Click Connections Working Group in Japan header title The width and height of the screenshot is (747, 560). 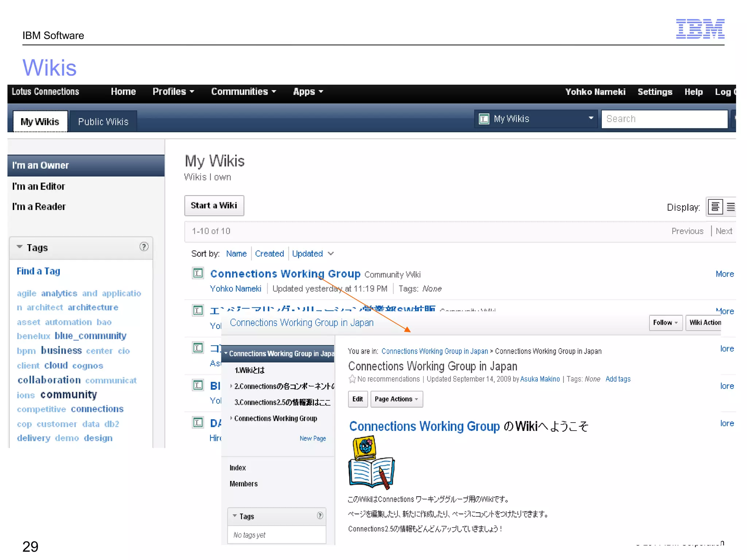302,323
